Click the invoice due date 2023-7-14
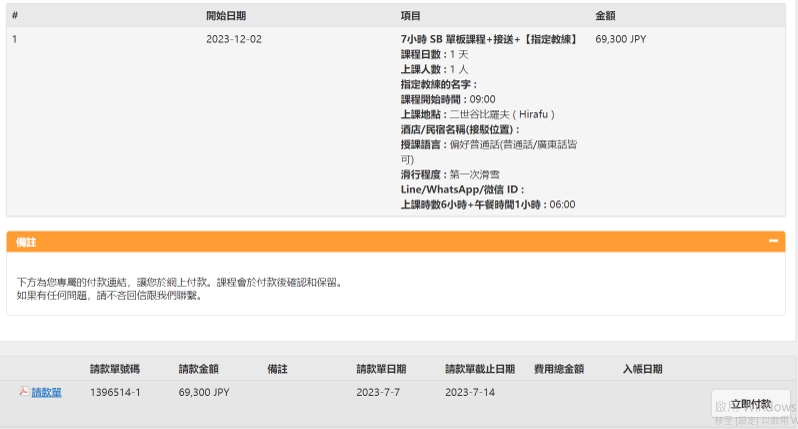The height and width of the screenshot is (429, 798). point(470,392)
